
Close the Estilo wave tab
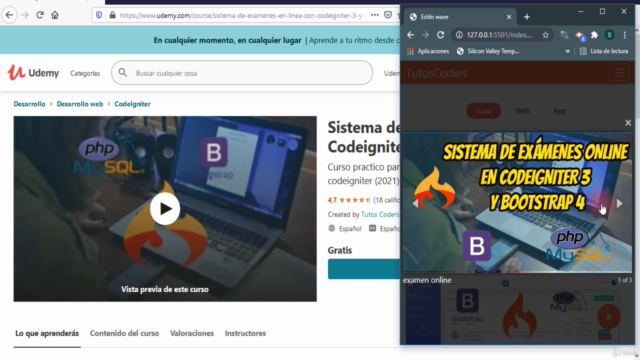509,17
